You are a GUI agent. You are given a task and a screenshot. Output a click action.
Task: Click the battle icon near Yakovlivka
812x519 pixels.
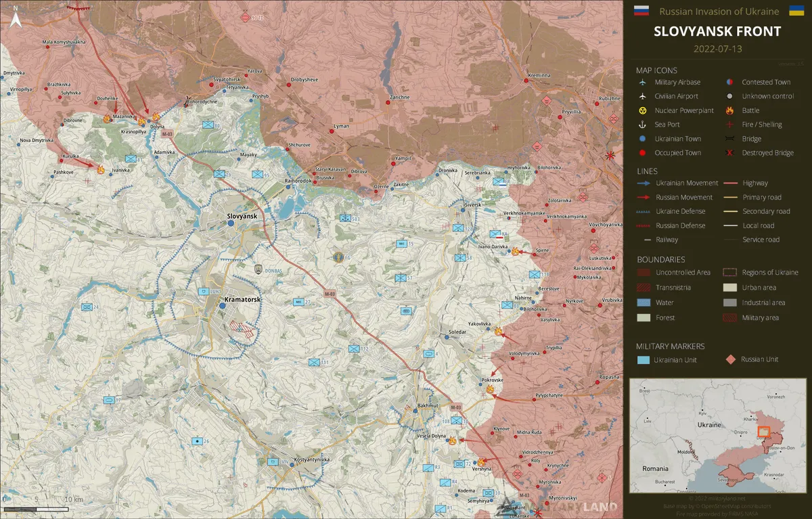499,332
